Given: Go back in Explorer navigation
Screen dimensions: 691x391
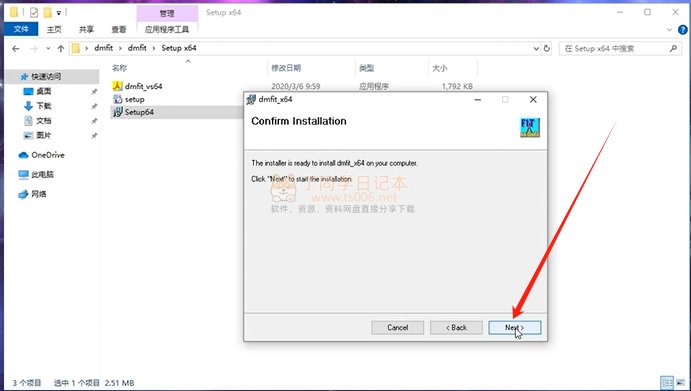Looking at the screenshot, I should coord(16,48).
